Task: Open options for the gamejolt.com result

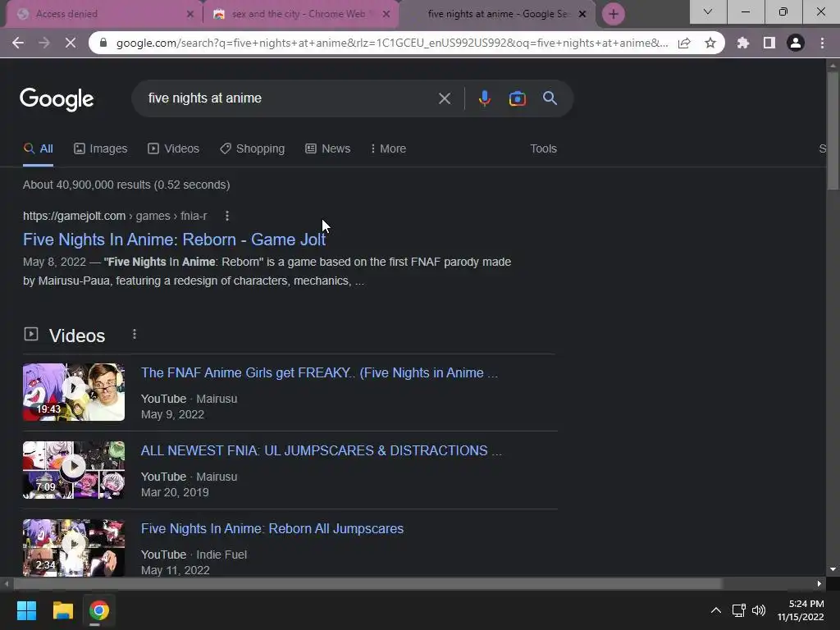Action: [227, 216]
